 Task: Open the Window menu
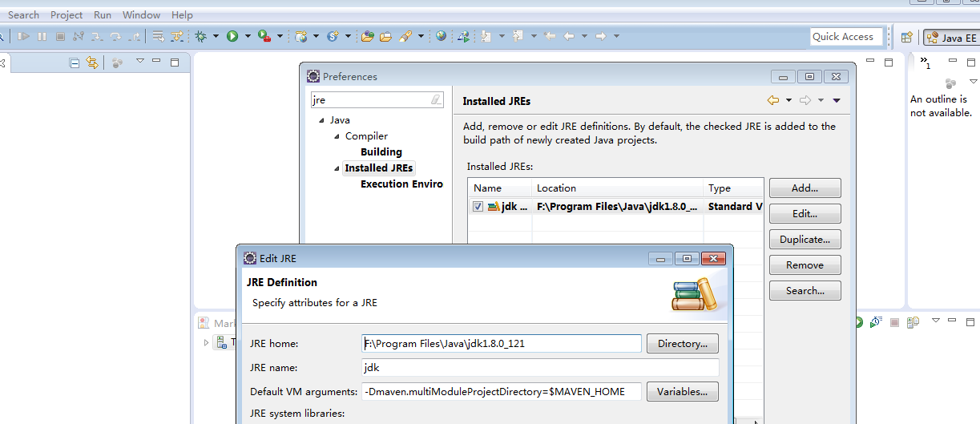141,14
